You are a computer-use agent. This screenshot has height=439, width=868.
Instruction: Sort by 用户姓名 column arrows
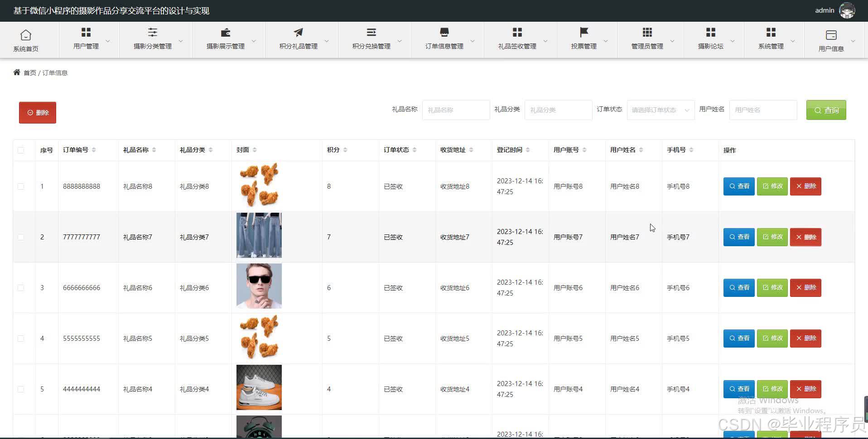point(641,150)
